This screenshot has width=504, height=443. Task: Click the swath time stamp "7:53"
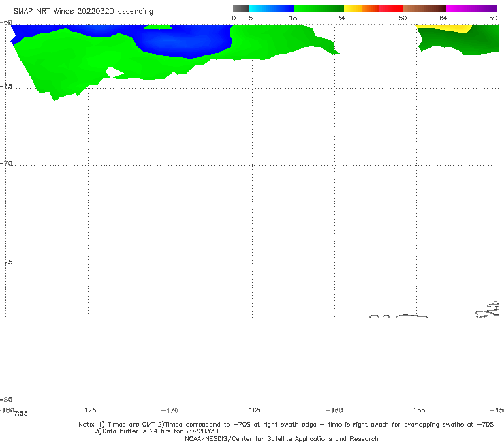(x=21, y=414)
